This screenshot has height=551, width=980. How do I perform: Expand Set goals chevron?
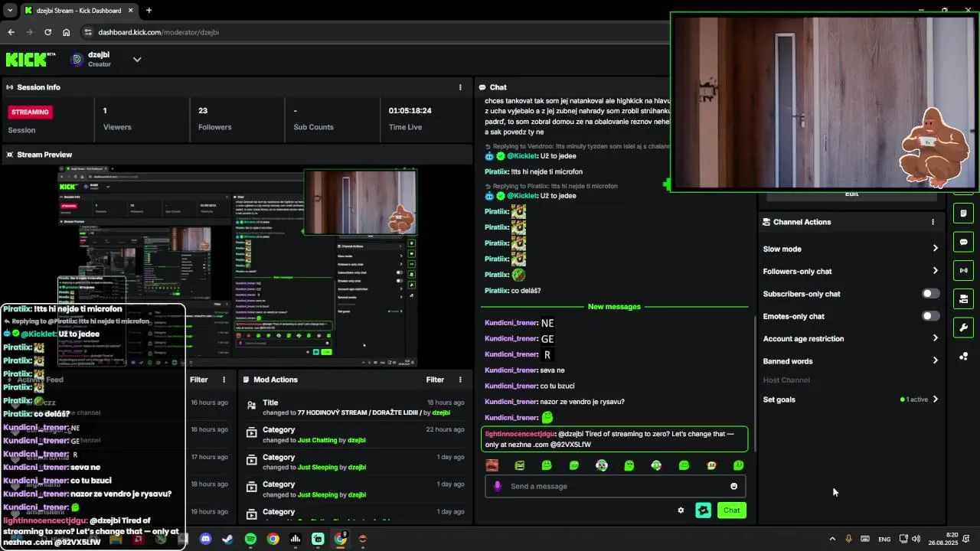936,399
